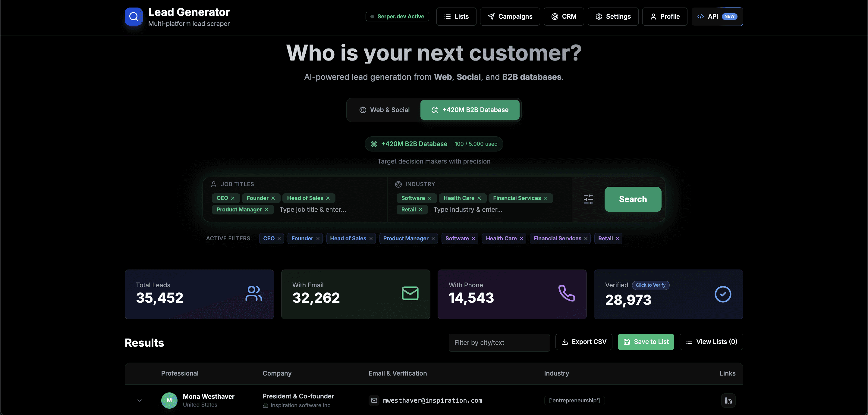Image resolution: width=868 pixels, height=415 pixels.
Task: Click the Serper.dev Active status badge
Action: (x=397, y=17)
